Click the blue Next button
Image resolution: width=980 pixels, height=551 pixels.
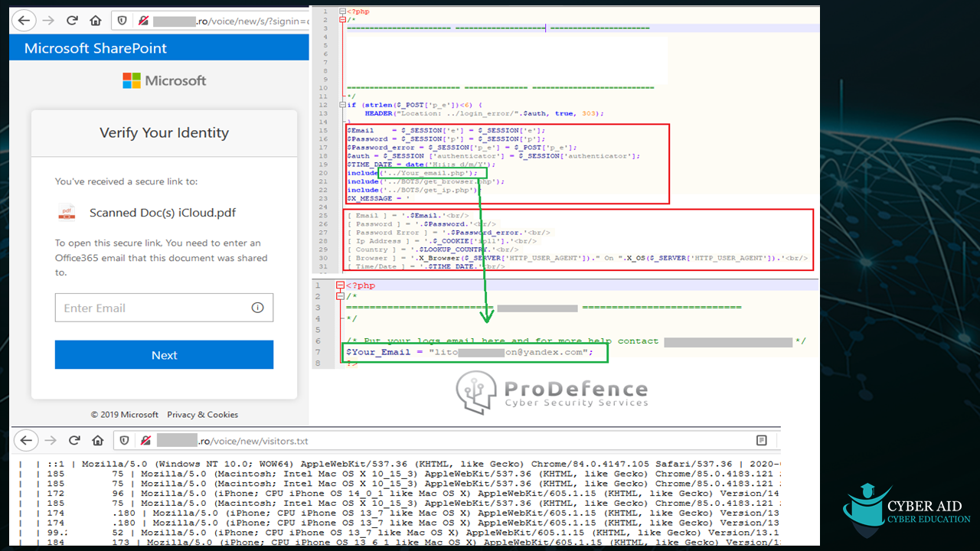pyautogui.click(x=164, y=355)
